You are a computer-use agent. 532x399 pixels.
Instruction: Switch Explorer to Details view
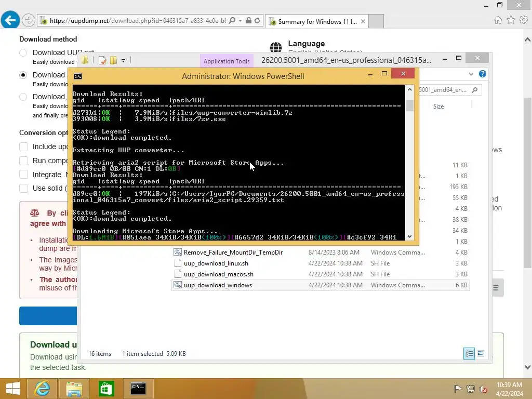point(469,353)
